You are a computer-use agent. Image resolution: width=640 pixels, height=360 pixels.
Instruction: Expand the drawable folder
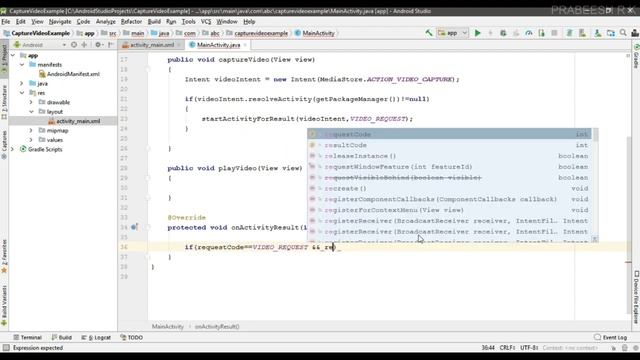pos(31,102)
